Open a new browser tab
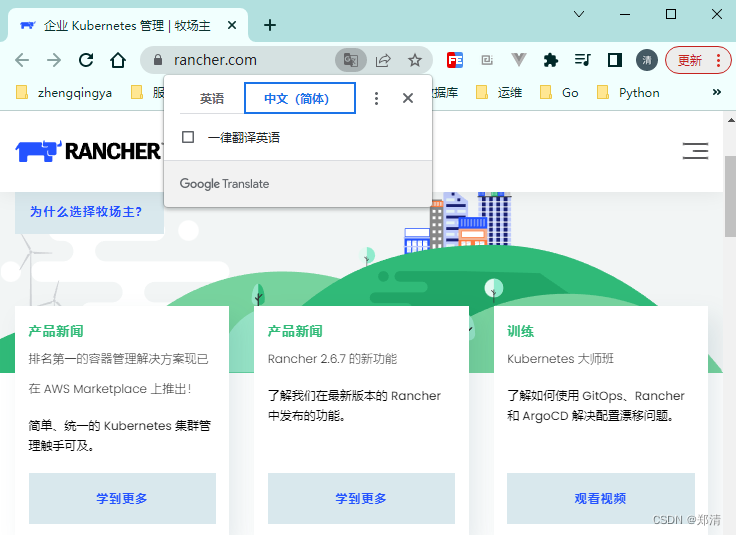The height and width of the screenshot is (535, 736). coord(270,25)
